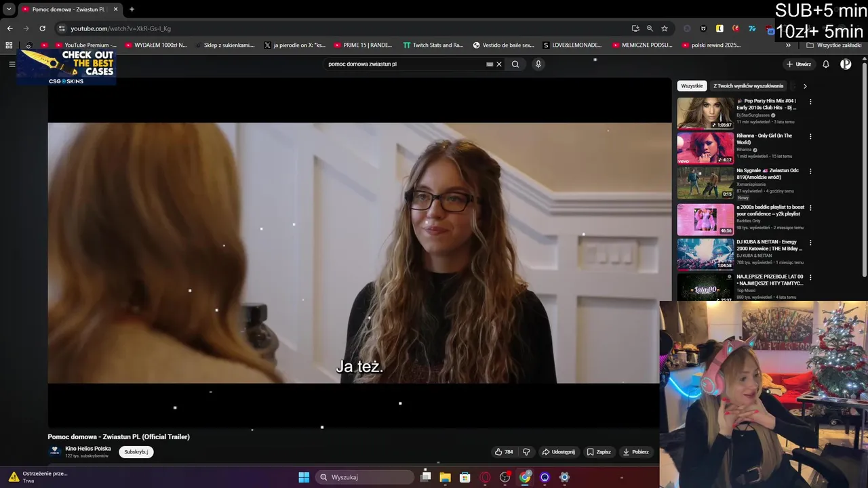
Task: Open the 'MEMICZNE PODSU...' bookmark
Action: coord(642,45)
